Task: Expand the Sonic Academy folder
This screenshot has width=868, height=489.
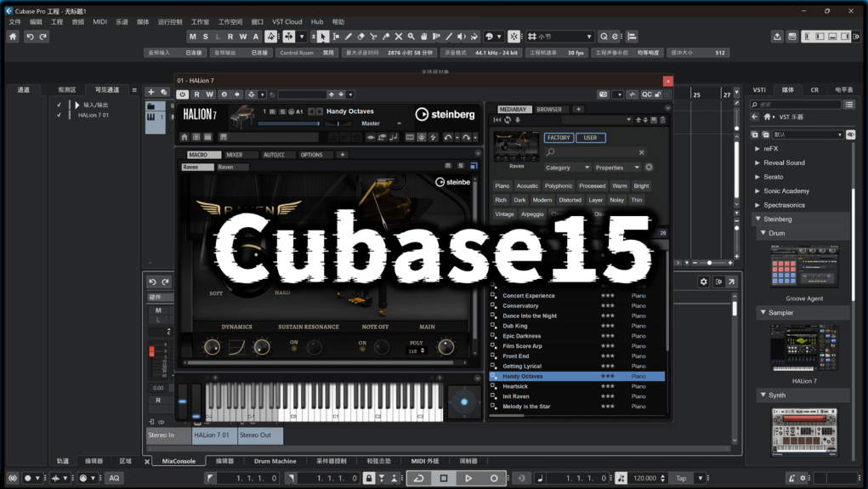Action: (x=757, y=190)
